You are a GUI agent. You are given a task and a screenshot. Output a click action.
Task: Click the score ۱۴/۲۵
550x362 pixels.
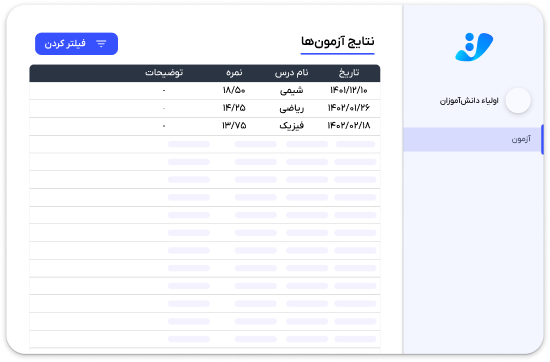click(234, 108)
